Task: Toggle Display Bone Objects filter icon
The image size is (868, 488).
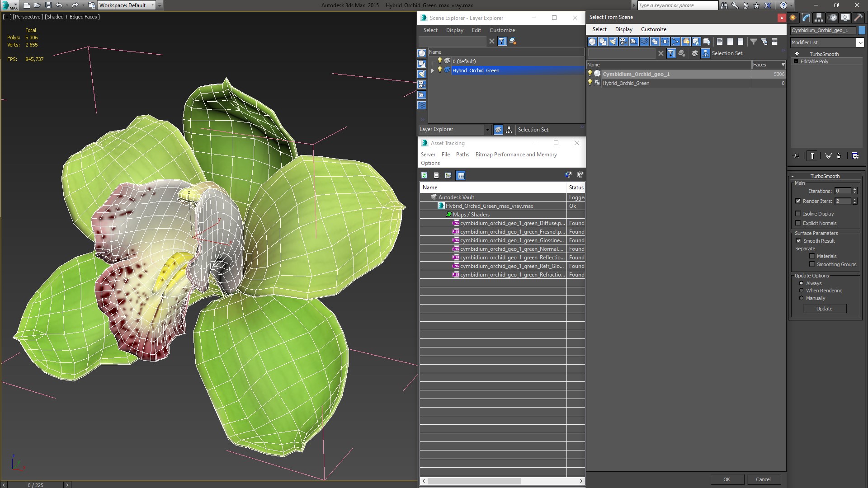Action: click(x=675, y=42)
